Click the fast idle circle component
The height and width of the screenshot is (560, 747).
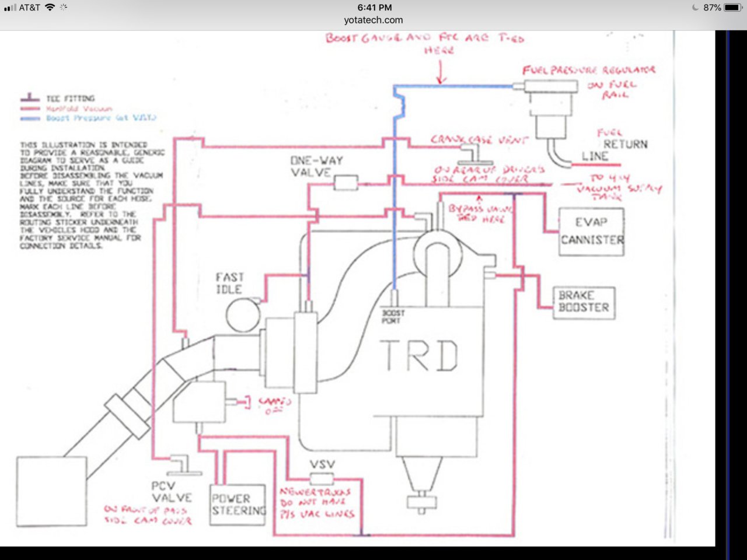tap(242, 316)
